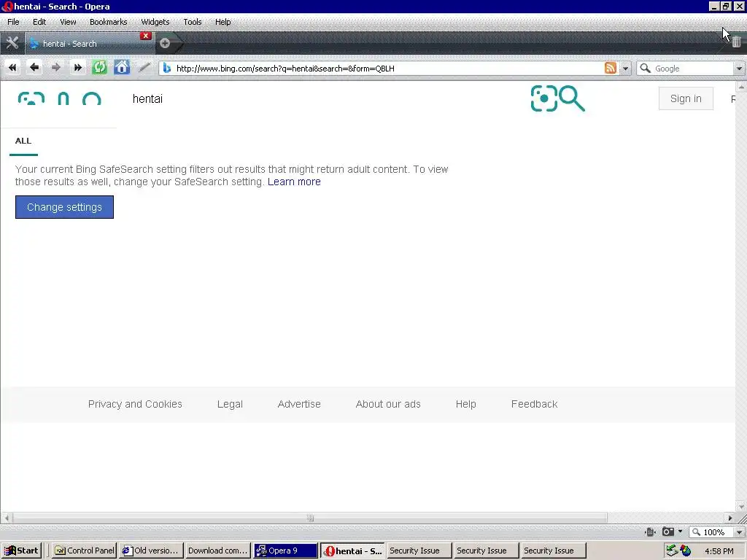The height and width of the screenshot is (560, 747).
Task: Open the Windows Start button
Action: 21,551
